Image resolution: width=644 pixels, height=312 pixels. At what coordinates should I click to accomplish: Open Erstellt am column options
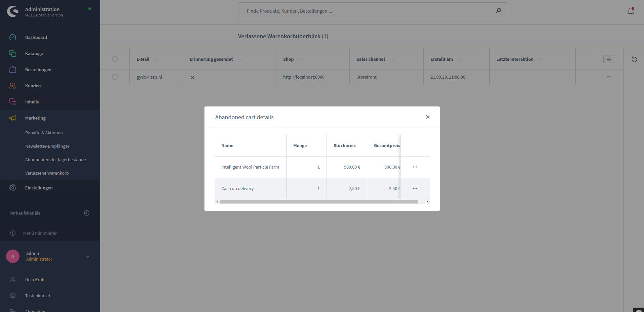click(x=460, y=59)
